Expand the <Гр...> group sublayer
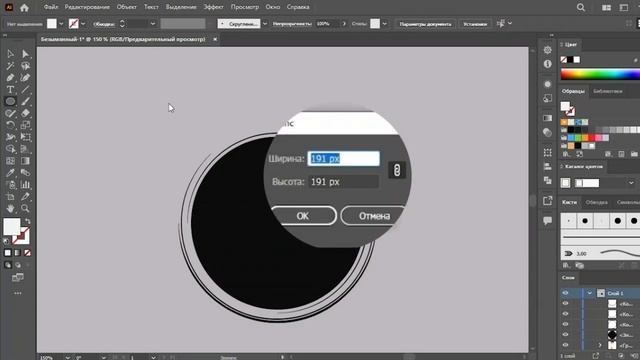The width and height of the screenshot is (640, 360). click(600, 345)
